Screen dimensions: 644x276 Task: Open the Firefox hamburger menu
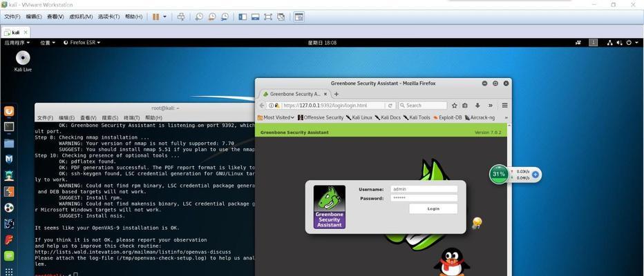click(505, 106)
